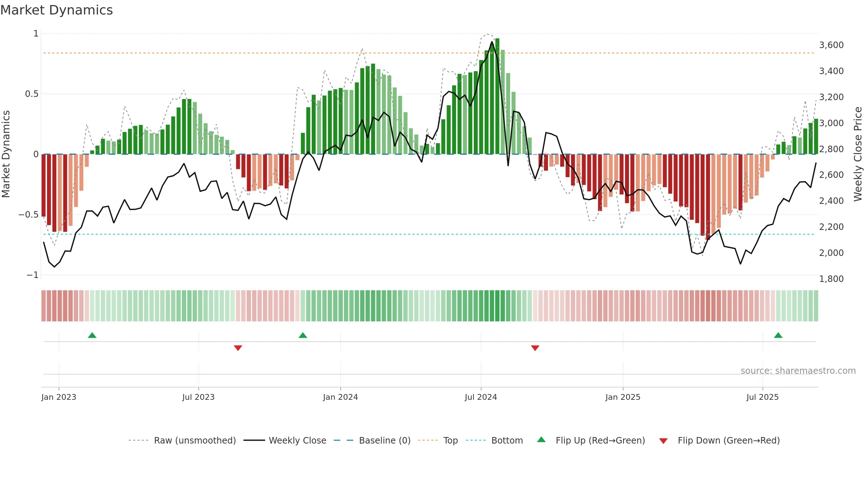Toggle Flip Down (Green→Red) legend entry
The image size is (868, 488).
[719, 440]
